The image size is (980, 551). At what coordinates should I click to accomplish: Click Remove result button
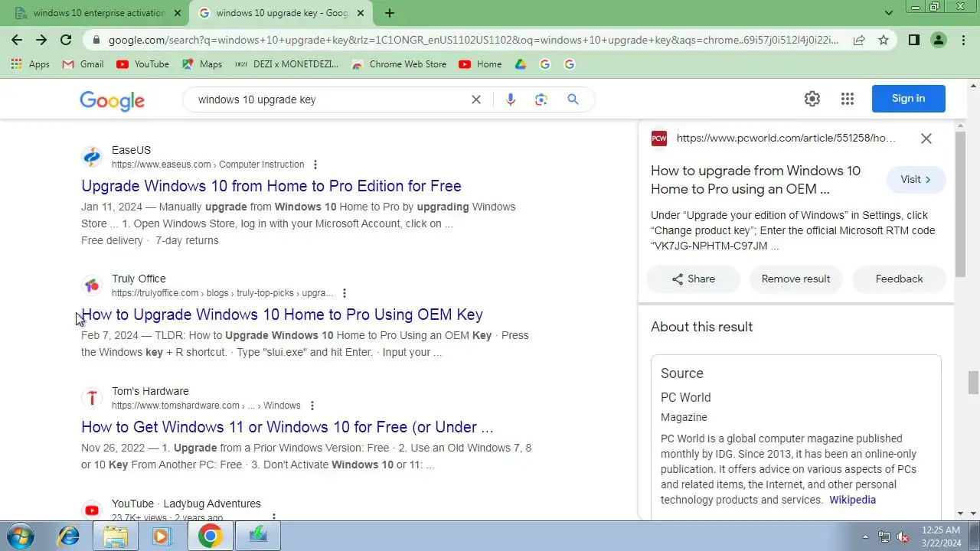pyautogui.click(x=795, y=279)
